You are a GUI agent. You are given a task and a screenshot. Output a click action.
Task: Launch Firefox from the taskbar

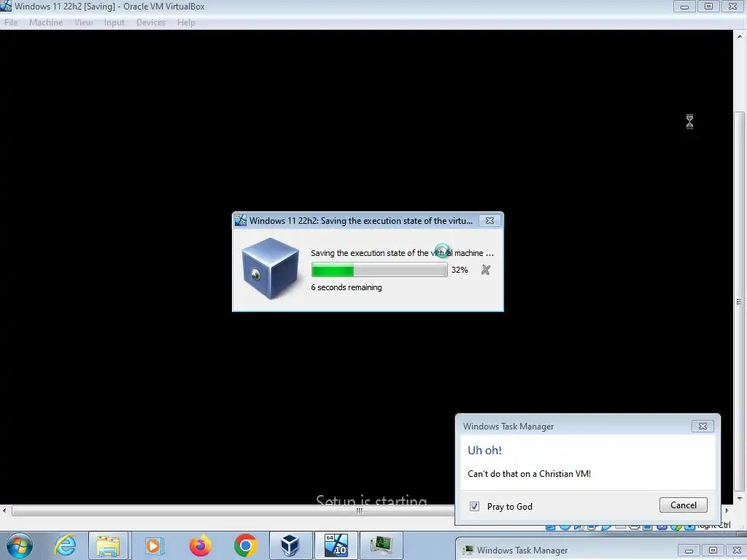200,545
